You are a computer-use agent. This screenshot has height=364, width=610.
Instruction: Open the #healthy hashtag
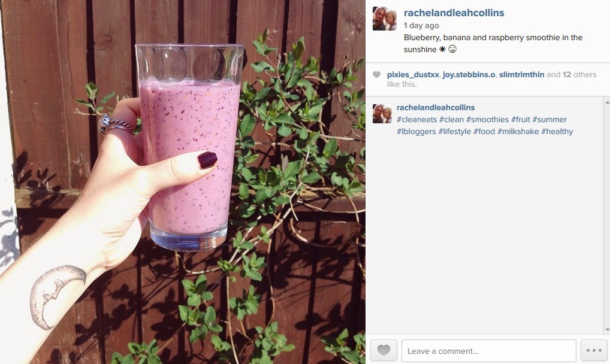pos(557,132)
